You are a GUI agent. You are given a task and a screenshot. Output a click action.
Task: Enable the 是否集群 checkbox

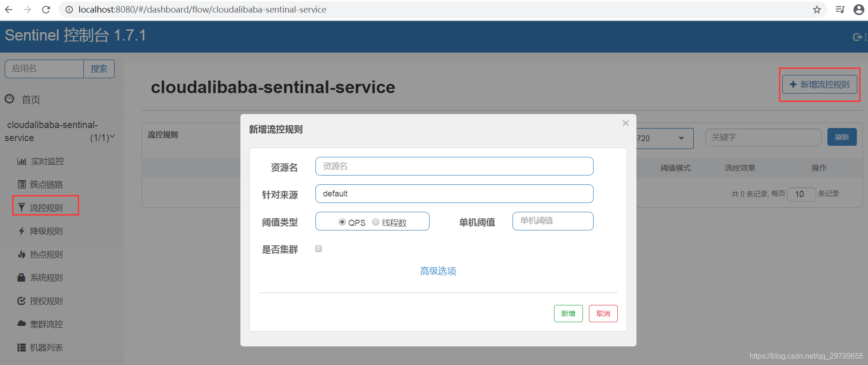(x=319, y=249)
